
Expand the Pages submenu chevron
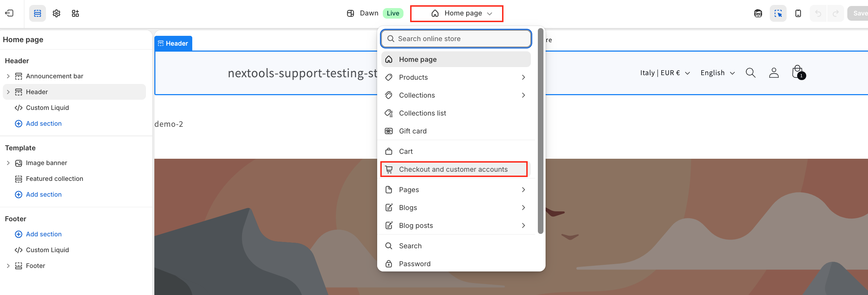523,190
